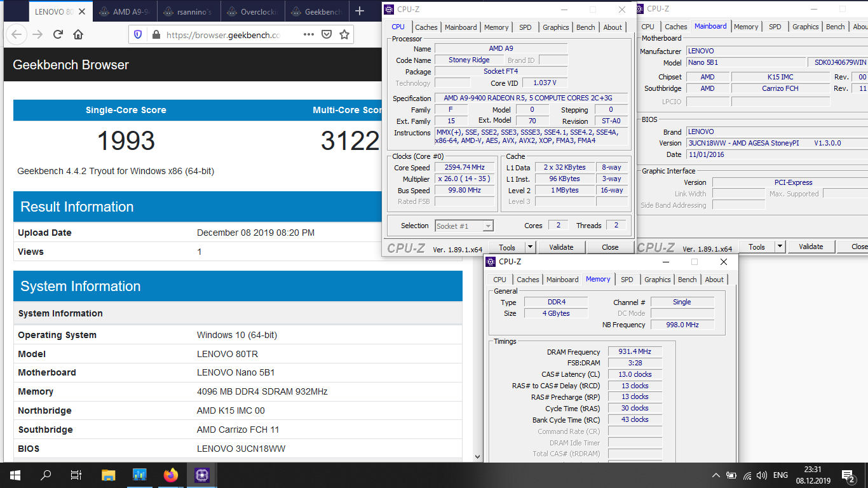This screenshot has height=488, width=868.
Task: Switch to the AMD A9-9 browser tab
Action: click(125, 11)
